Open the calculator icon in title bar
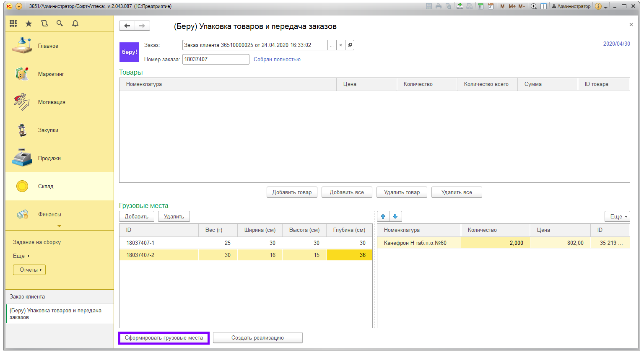644x353 pixels. click(x=480, y=6)
